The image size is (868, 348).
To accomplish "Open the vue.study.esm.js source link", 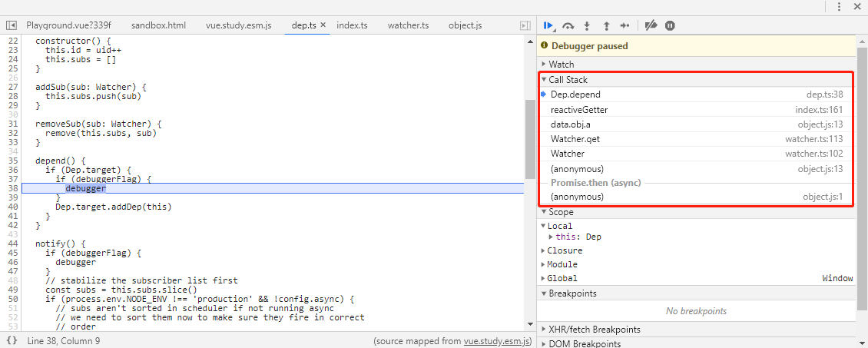I will (x=496, y=340).
